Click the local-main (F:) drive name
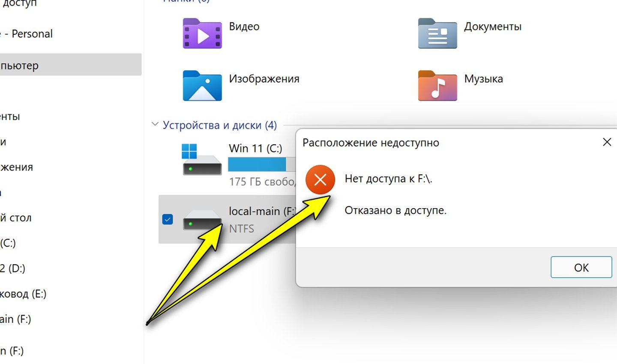 coord(262,211)
